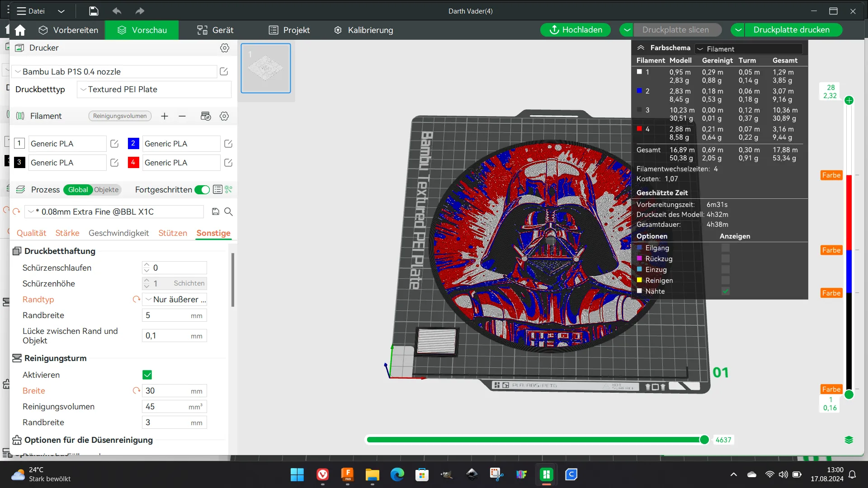Open the printer preset dropdown
Image resolution: width=868 pixels, height=488 pixels.
click(x=115, y=71)
